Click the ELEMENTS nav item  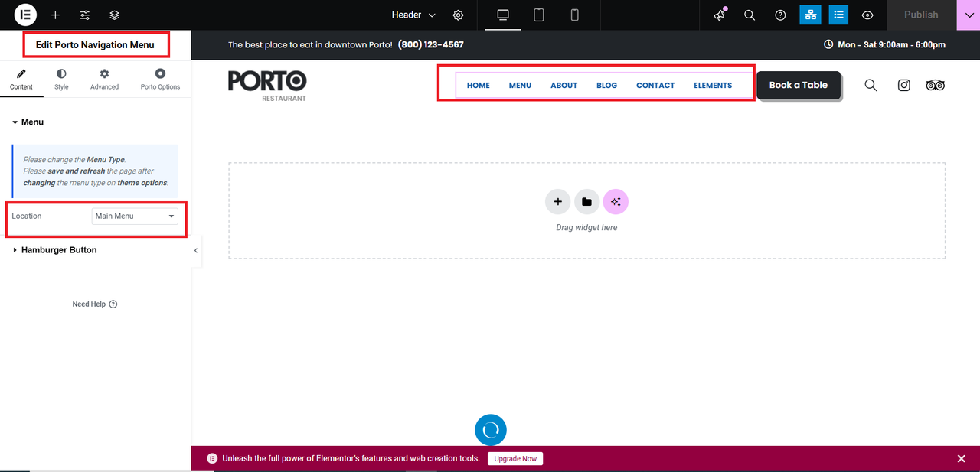[x=713, y=86]
